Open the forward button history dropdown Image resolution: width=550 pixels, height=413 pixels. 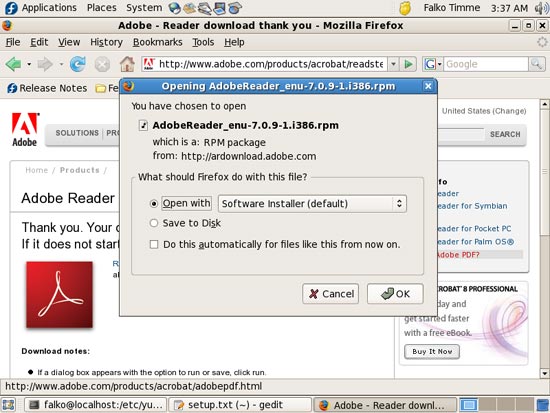61,65
